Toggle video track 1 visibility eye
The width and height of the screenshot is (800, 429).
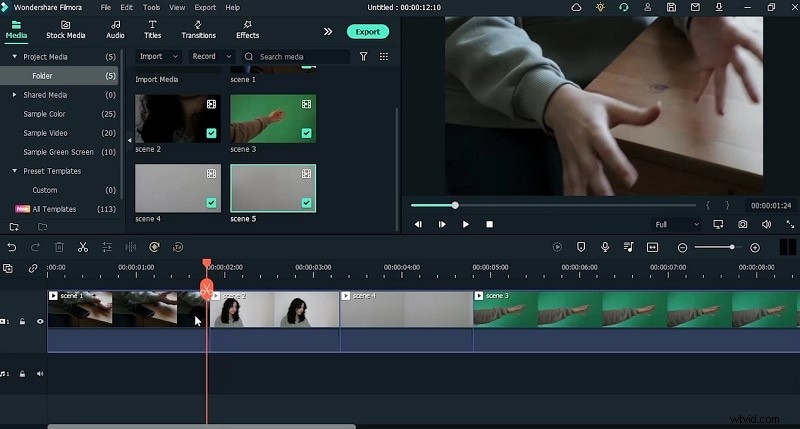tap(40, 321)
